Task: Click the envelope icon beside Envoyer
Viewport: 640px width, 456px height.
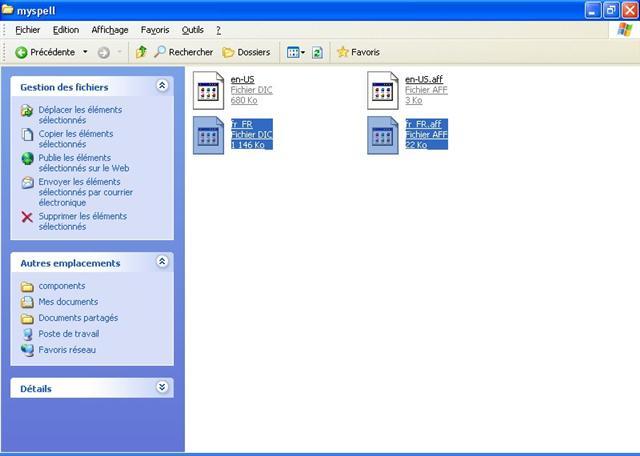Action: coord(27,182)
